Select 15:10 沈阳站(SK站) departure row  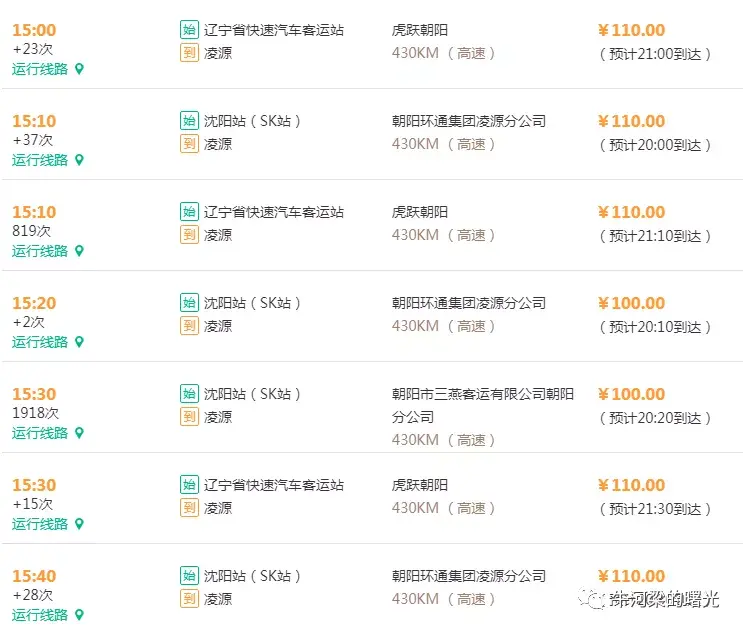(x=372, y=134)
